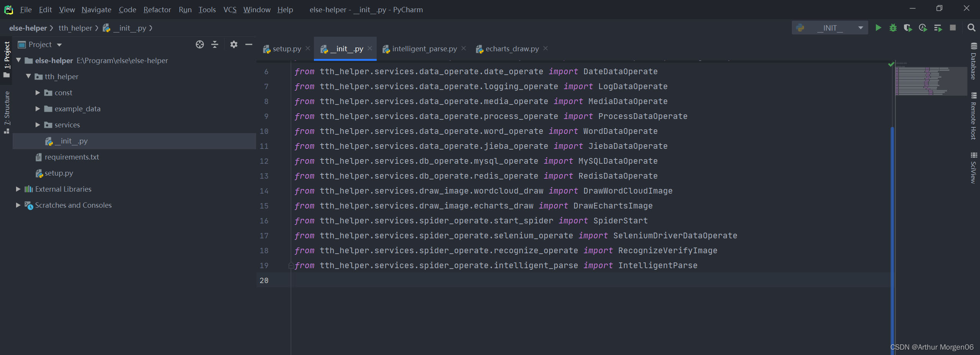Run __INIT__ with Coverage
The width and height of the screenshot is (980, 355).
tap(908, 28)
